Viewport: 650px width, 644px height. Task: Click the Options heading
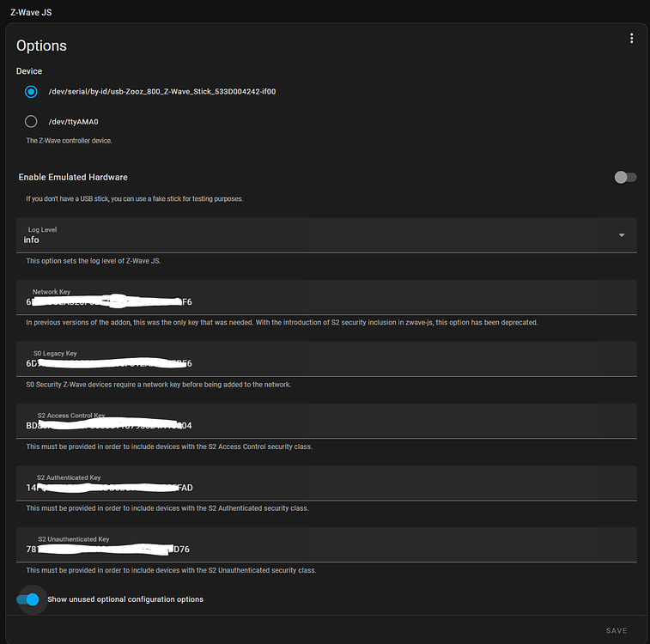click(x=41, y=46)
